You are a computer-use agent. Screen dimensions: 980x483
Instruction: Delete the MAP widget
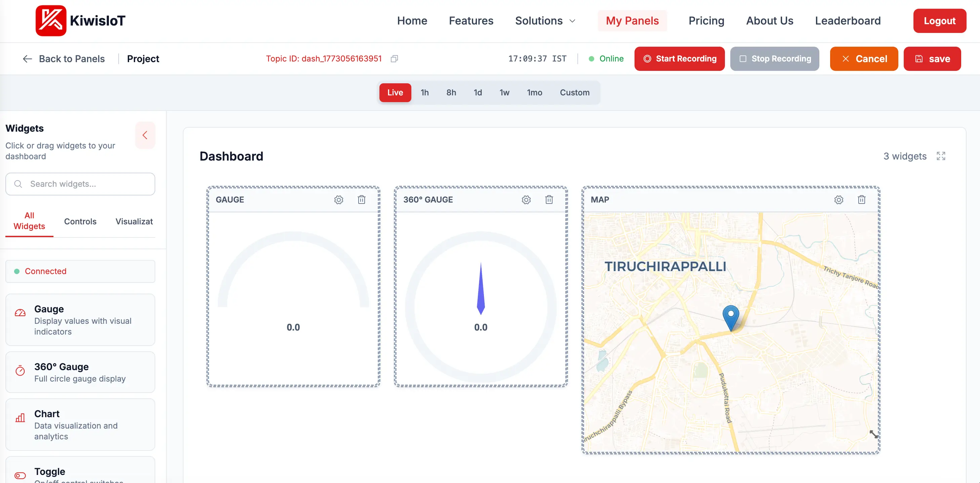click(862, 200)
